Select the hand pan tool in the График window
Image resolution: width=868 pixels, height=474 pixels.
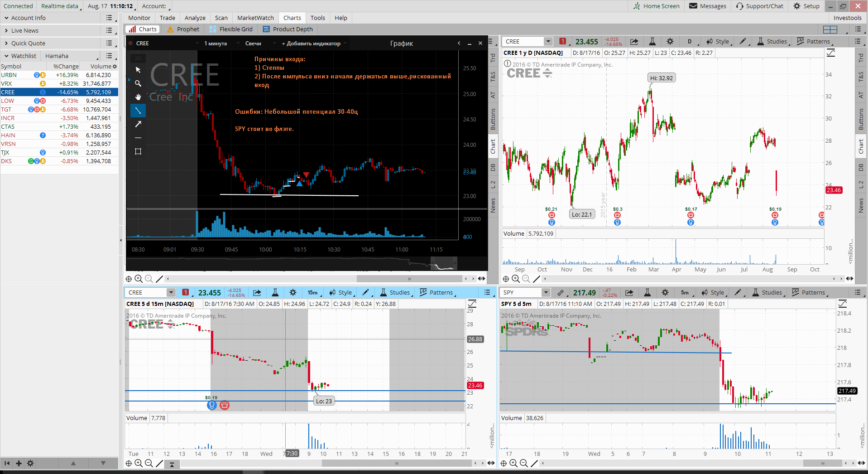coord(138,97)
